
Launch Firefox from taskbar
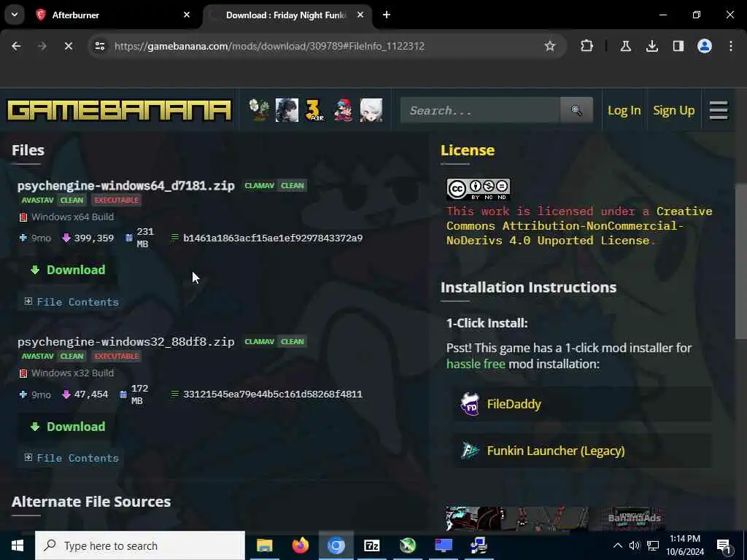(x=300, y=545)
